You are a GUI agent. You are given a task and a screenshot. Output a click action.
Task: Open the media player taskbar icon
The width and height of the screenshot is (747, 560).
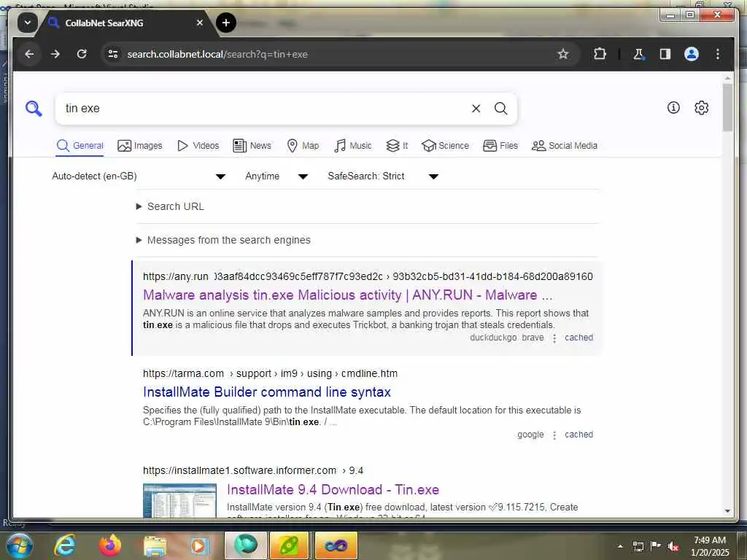(199, 545)
